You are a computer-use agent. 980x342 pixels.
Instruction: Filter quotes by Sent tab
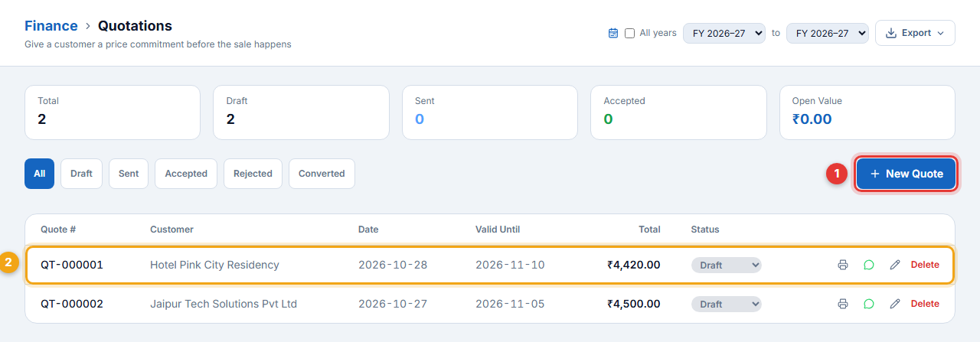click(129, 174)
